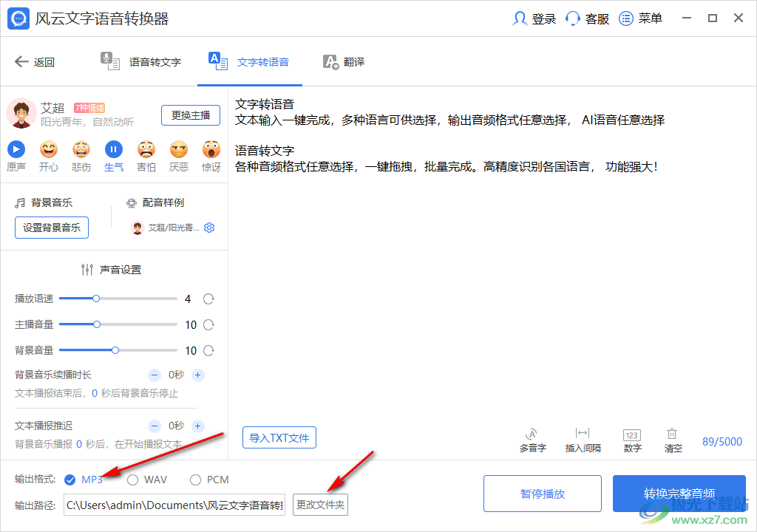
Task: Reset 播放语速 to default value
Action: pos(208,299)
